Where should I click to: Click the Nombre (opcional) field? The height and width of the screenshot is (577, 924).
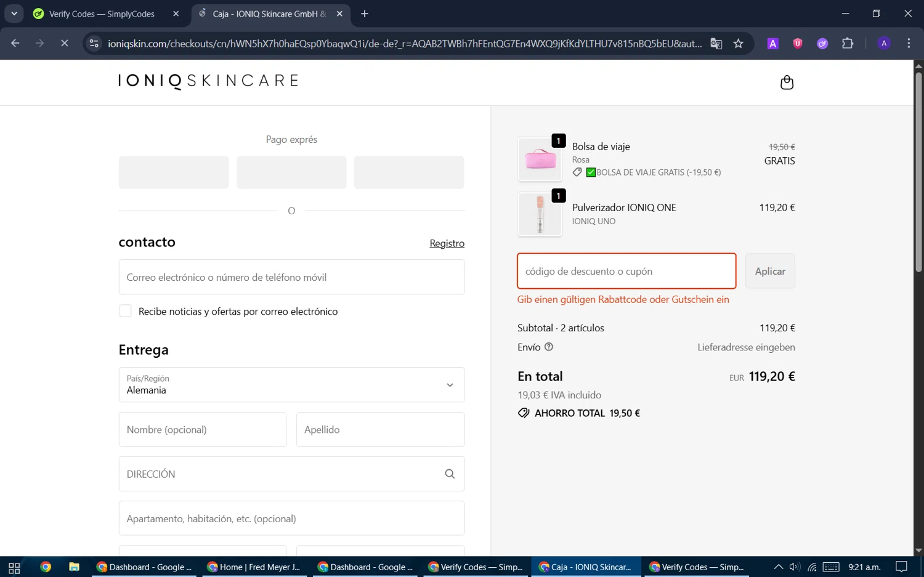click(203, 429)
